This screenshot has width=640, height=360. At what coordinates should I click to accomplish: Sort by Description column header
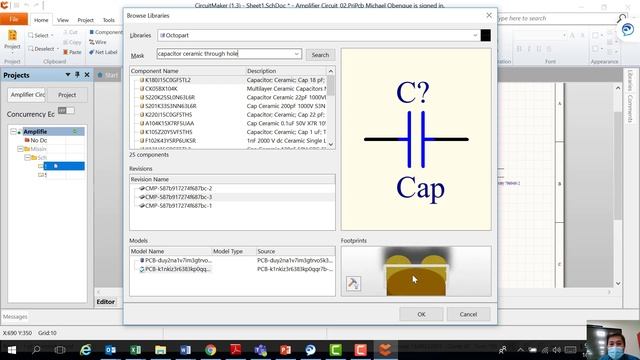(x=286, y=71)
